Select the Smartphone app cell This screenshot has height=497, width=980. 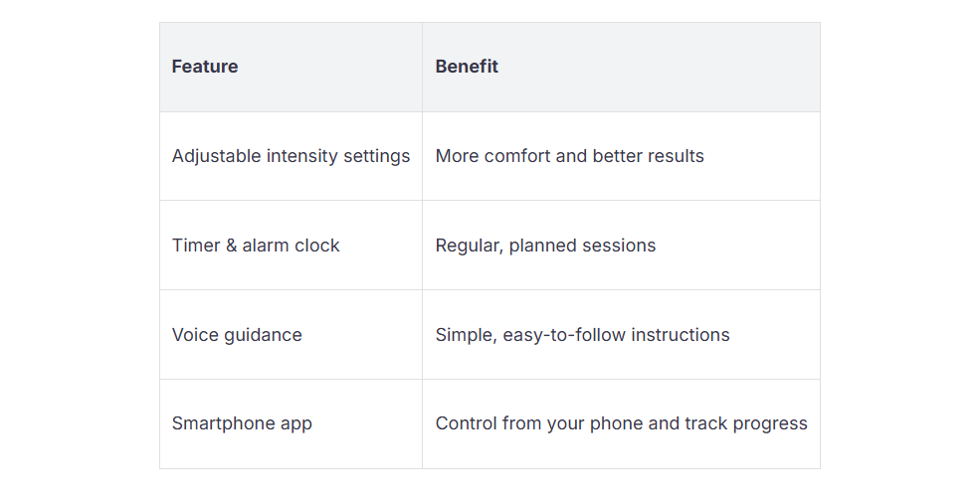[x=291, y=424]
